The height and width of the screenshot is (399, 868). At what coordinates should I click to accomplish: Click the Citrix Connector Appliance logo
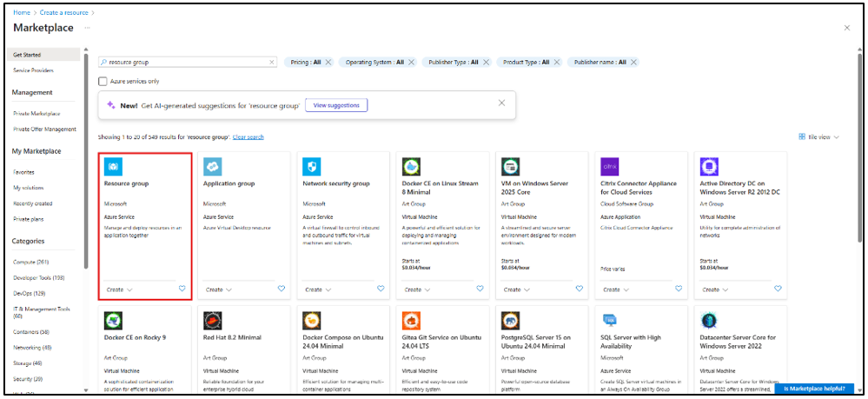tap(610, 166)
